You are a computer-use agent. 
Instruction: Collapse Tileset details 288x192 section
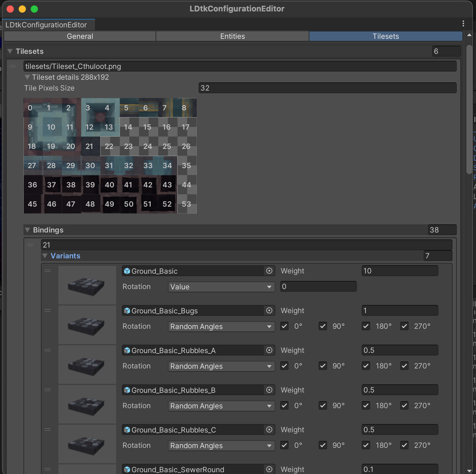pos(27,77)
